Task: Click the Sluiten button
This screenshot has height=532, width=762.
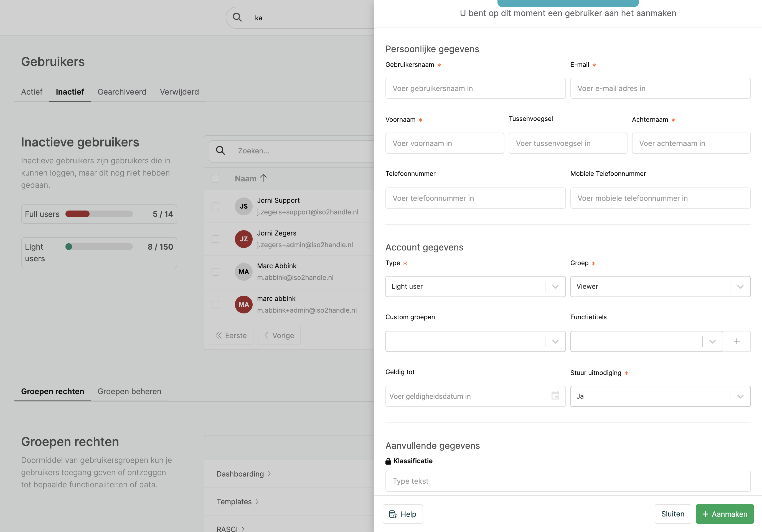Action: pyautogui.click(x=672, y=514)
